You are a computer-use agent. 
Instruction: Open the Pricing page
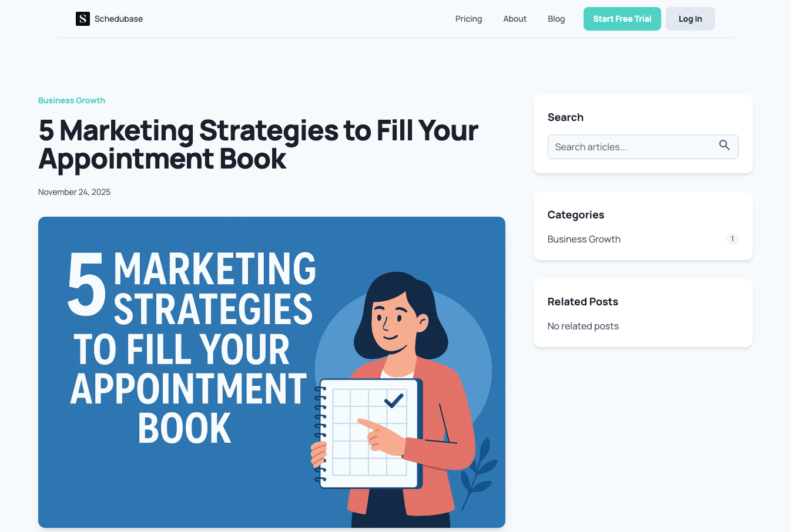(468, 19)
